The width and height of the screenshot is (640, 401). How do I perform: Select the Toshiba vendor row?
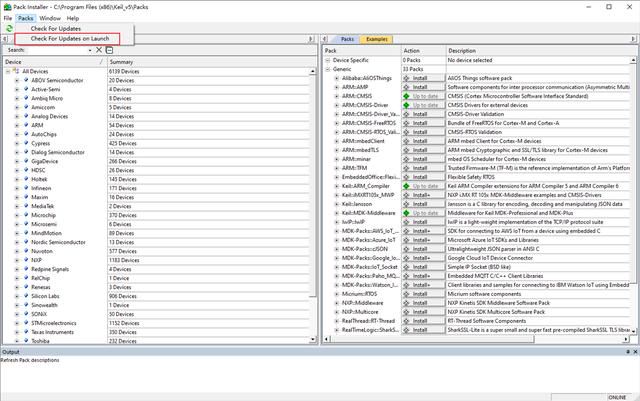[40, 341]
